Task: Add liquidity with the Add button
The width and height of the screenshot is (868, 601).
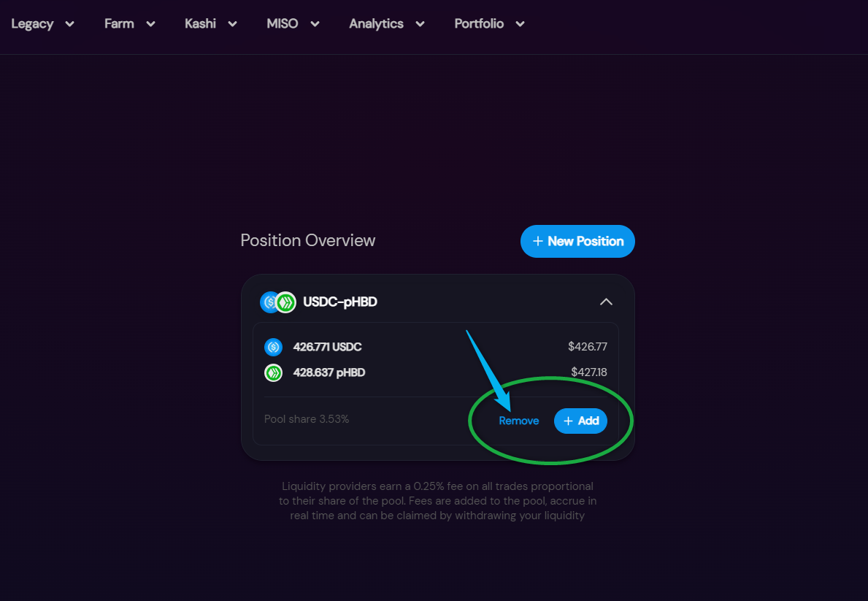Action: point(580,421)
